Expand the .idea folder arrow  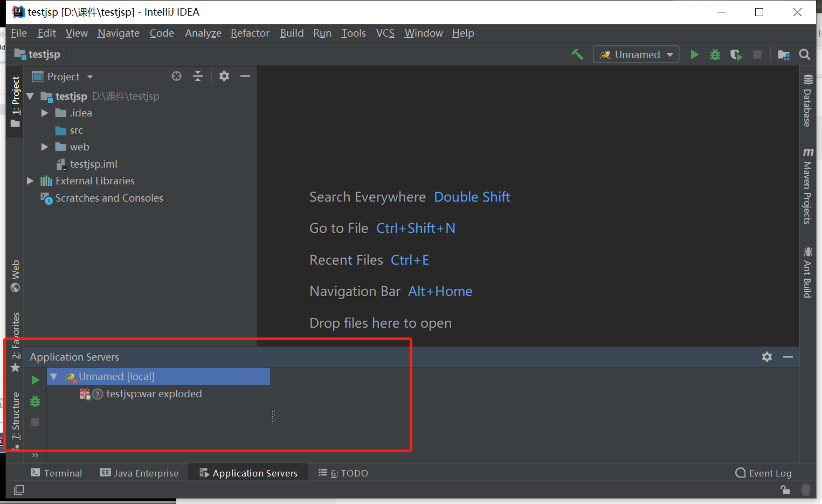point(45,113)
